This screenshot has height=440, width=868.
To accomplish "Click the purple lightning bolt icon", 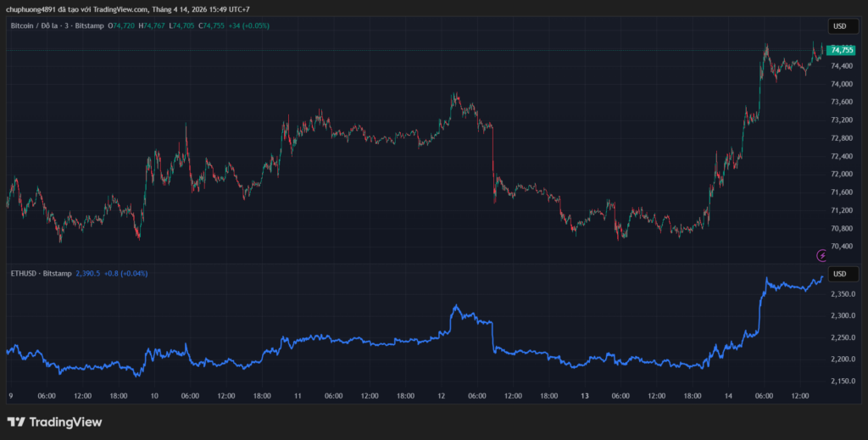I will (x=821, y=255).
